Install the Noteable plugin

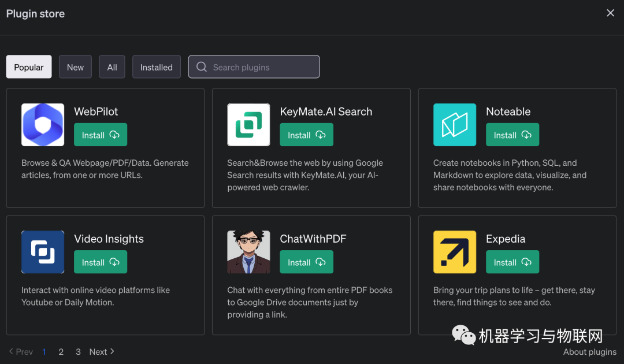coord(512,135)
